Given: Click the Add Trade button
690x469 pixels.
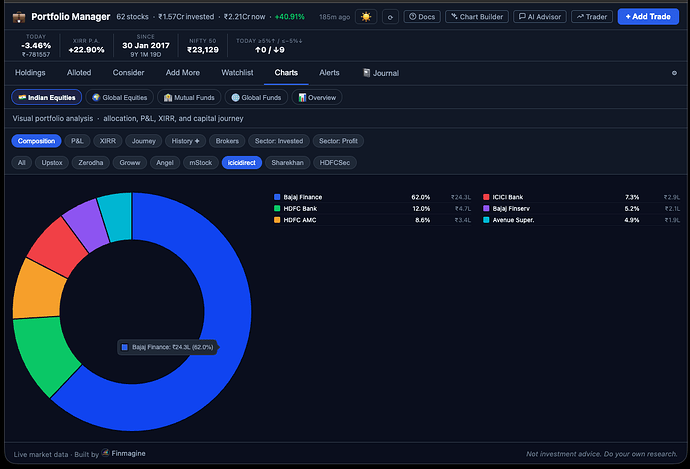Looking at the screenshot, I should [648, 17].
